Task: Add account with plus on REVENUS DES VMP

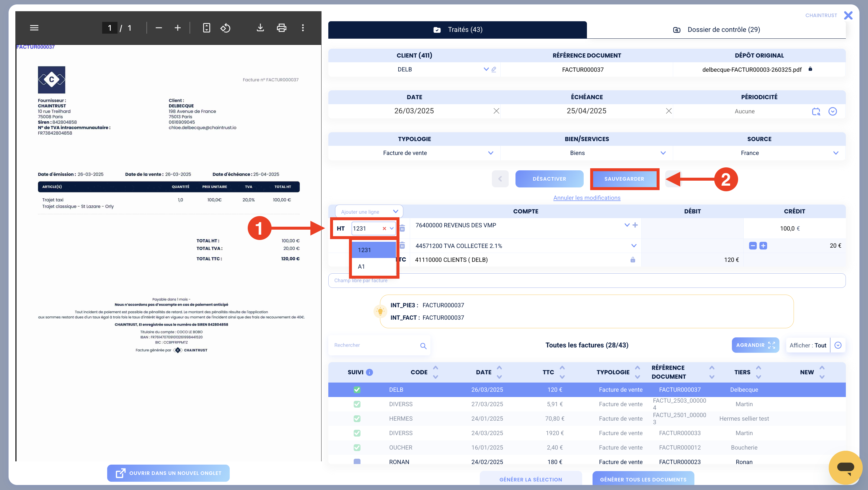Action: point(635,225)
